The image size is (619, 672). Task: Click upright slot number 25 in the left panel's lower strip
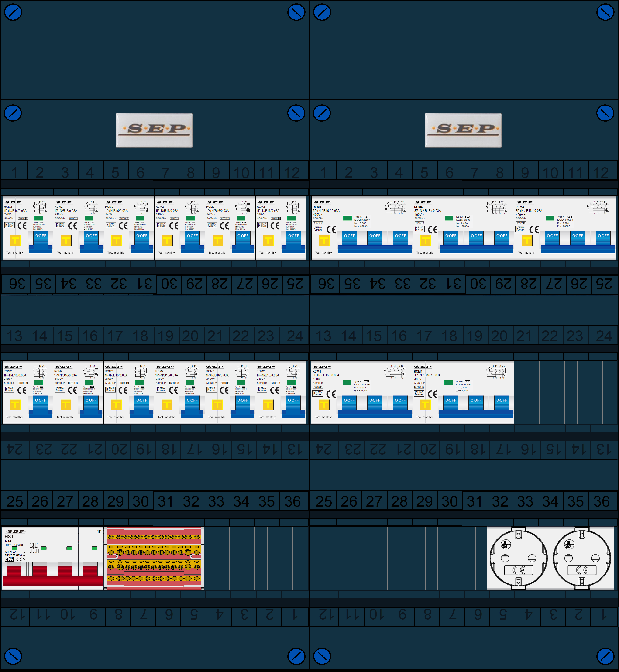coord(14,501)
